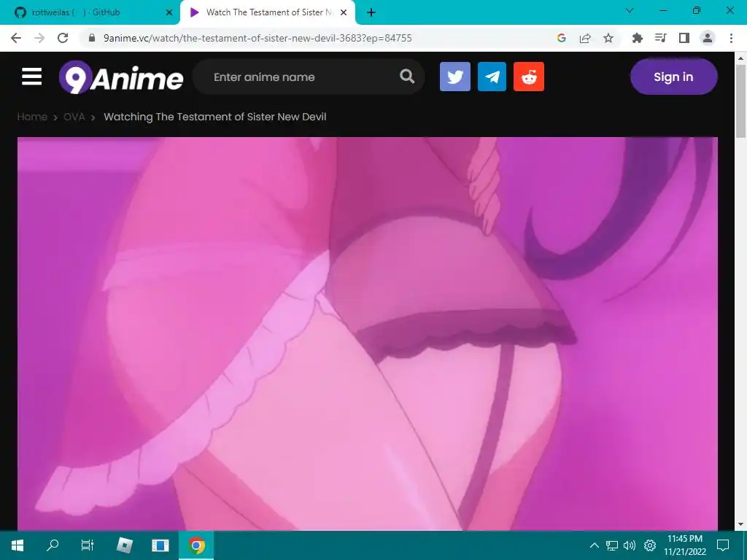Open the hamburger menu on 9Anime

click(x=31, y=77)
